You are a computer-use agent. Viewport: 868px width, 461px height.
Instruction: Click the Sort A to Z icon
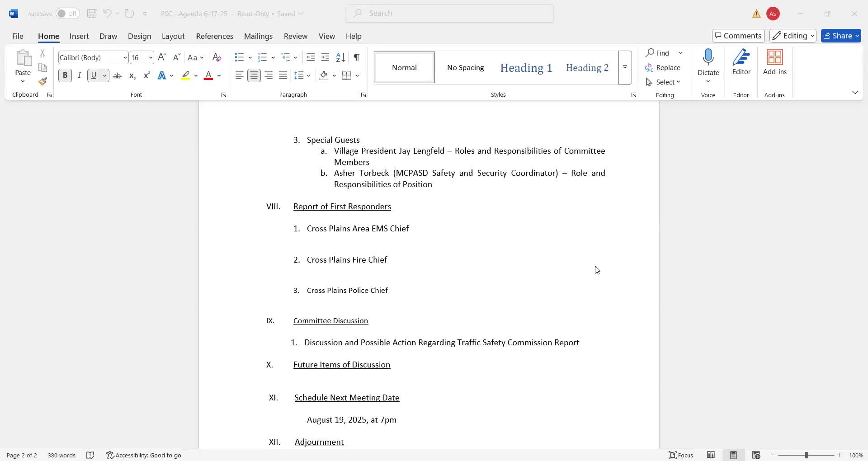pos(340,57)
